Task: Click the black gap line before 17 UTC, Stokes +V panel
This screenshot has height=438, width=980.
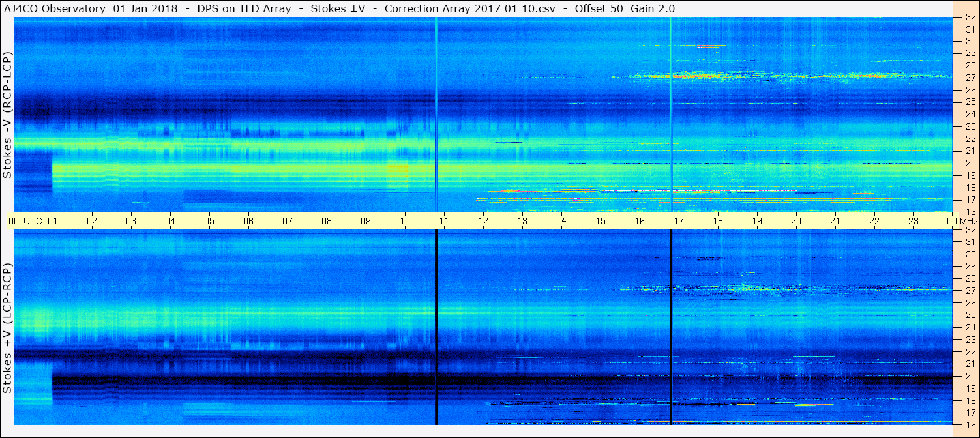Action: pyautogui.click(x=671, y=328)
